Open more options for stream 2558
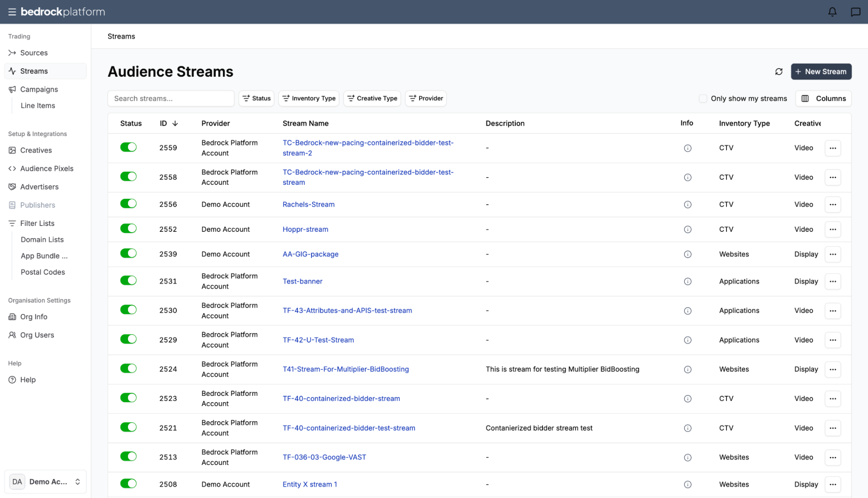 833,177
